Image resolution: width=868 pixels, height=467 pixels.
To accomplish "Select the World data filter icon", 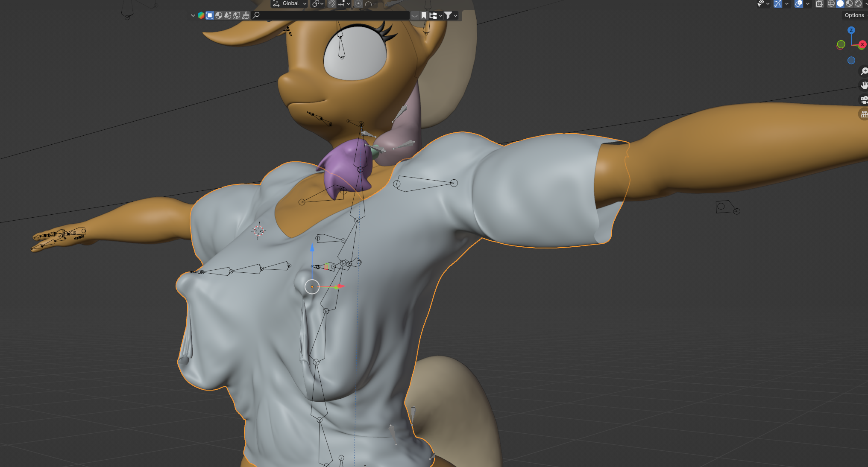I will [x=237, y=15].
